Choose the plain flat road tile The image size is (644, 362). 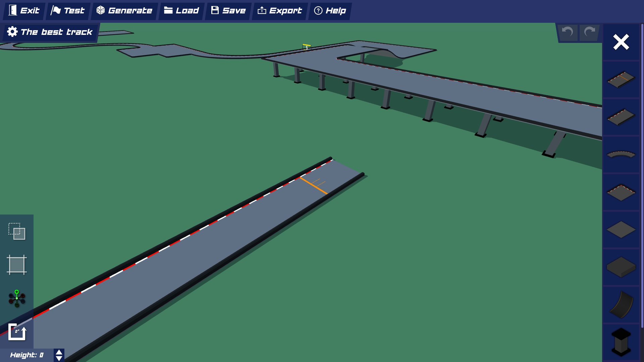point(621,230)
